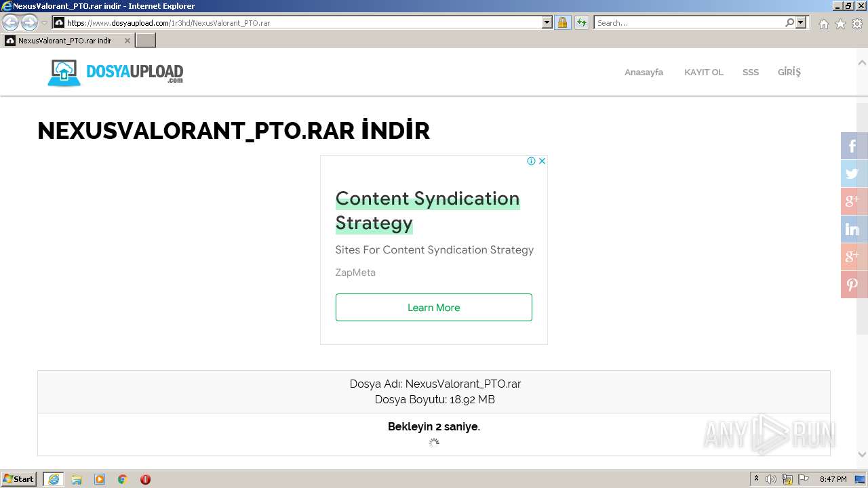Image resolution: width=868 pixels, height=488 pixels.
Task: Click the volume speaker tray icon
Action: coord(771,479)
